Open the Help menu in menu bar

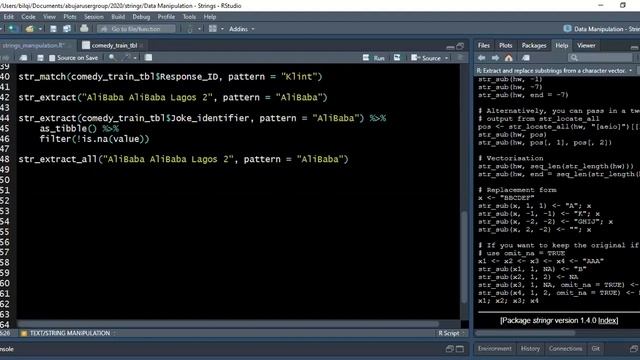click(x=210, y=17)
